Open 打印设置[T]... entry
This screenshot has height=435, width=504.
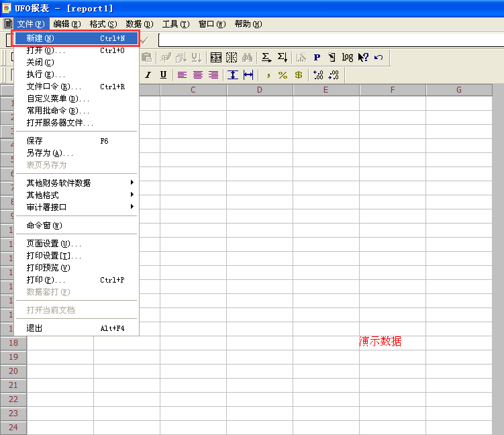tap(77, 256)
